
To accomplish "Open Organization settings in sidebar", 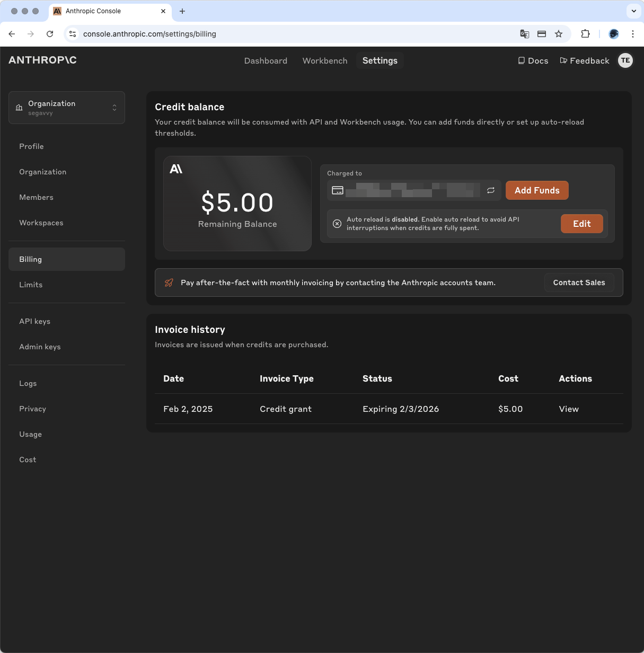I will pos(67,172).
